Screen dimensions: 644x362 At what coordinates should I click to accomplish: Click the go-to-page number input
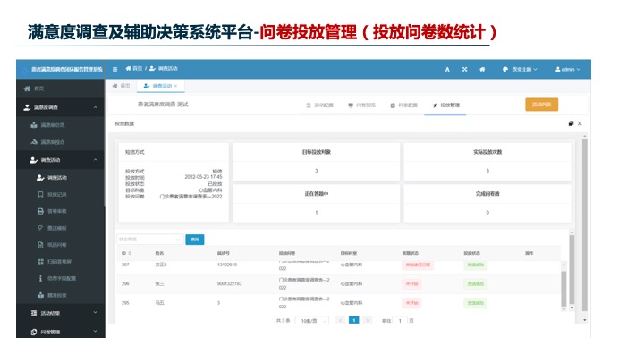pyautogui.click(x=400, y=321)
